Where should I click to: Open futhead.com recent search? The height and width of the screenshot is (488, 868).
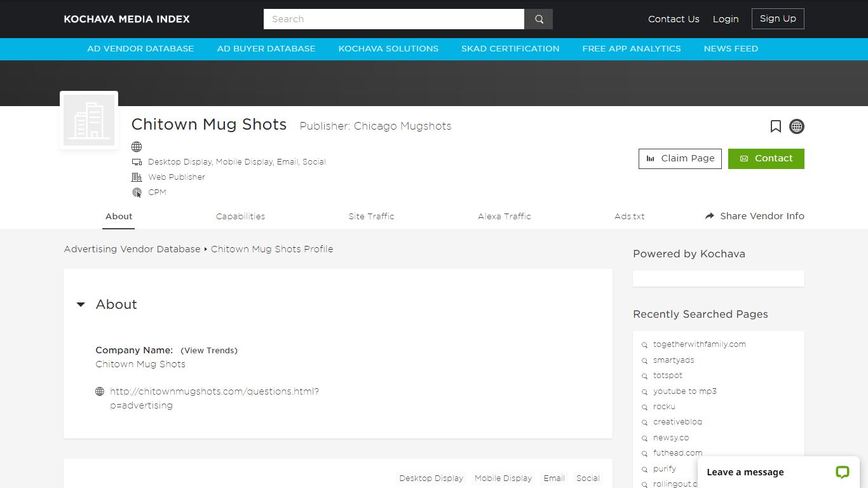[x=677, y=453]
